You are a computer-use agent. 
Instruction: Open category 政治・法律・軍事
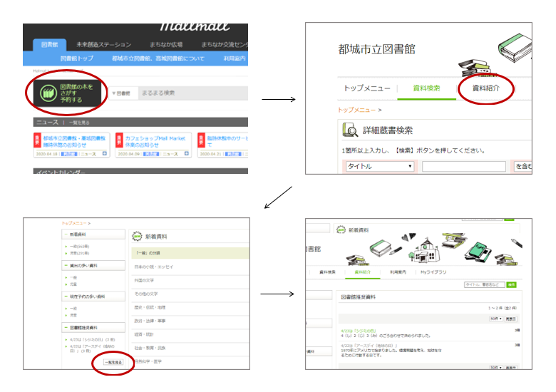[150, 321]
